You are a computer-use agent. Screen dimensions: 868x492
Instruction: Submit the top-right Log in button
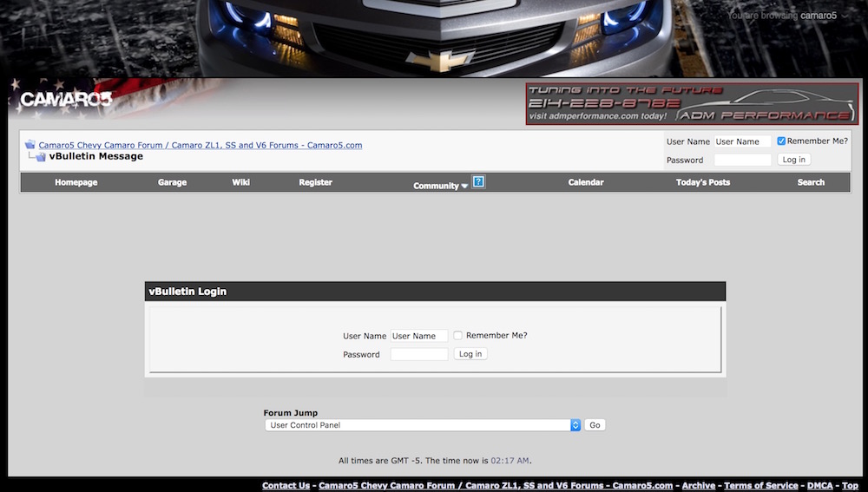pyautogui.click(x=794, y=160)
